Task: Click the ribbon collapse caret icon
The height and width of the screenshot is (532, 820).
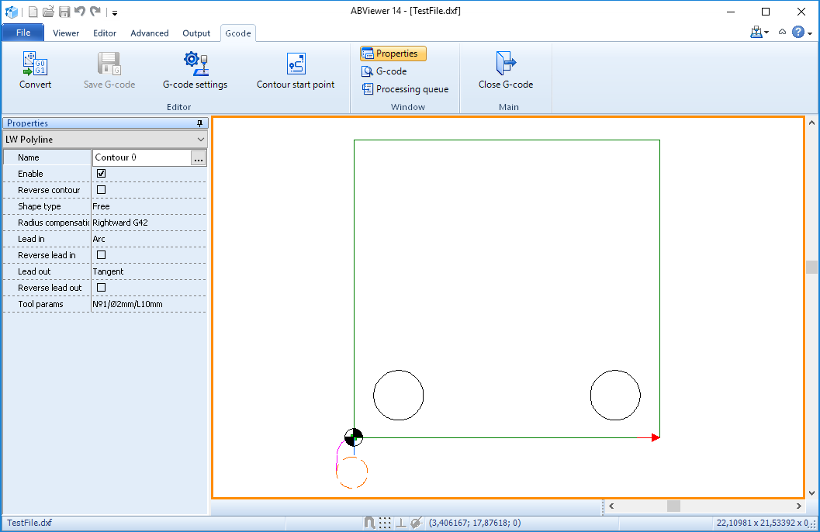Action: pyautogui.click(x=782, y=32)
